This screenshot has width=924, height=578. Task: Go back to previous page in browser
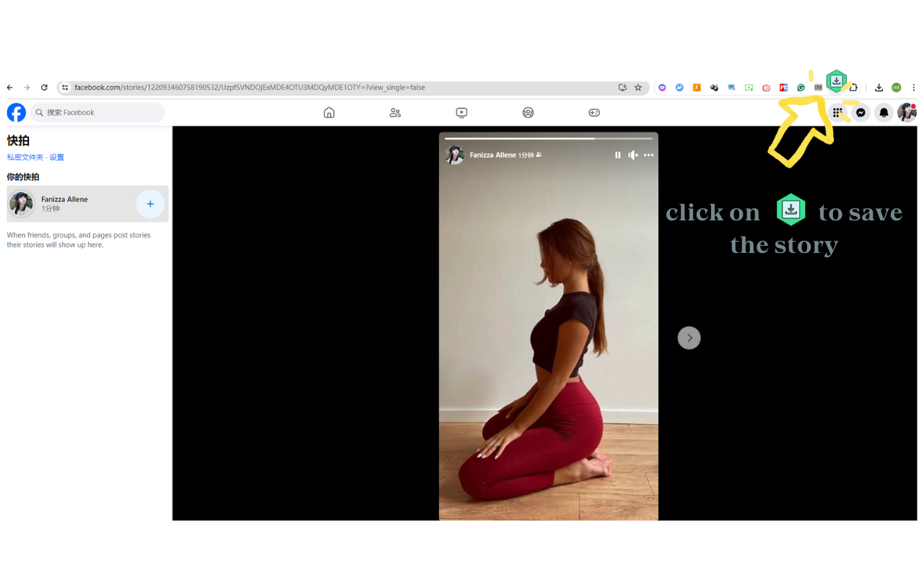click(10, 87)
